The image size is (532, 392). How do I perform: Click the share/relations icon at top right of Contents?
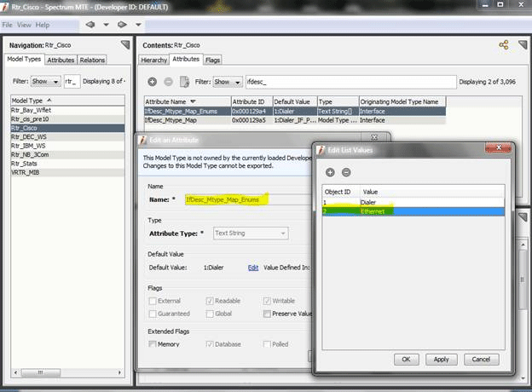click(503, 45)
